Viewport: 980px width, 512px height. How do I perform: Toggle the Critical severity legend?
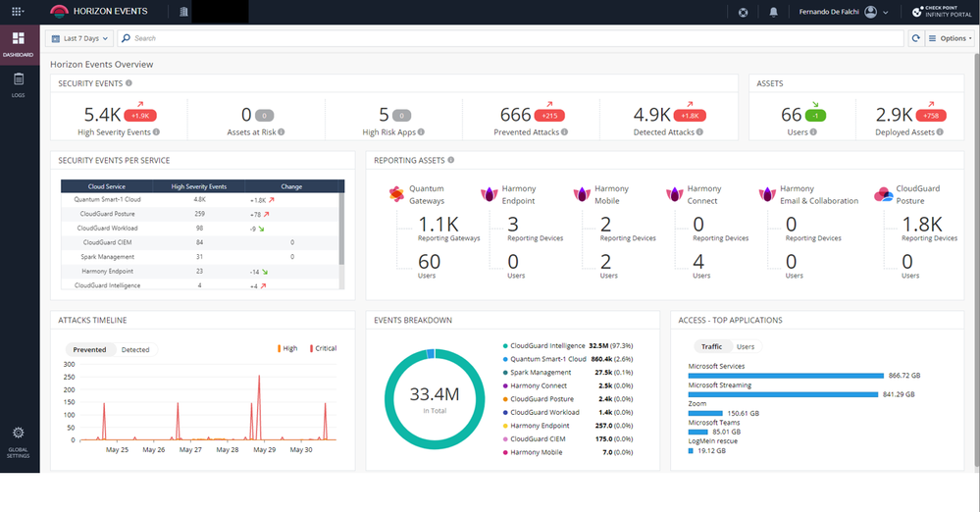click(323, 348)
